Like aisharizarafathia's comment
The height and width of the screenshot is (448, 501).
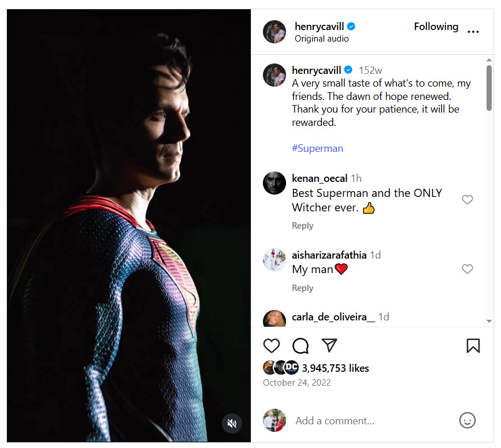467,269
